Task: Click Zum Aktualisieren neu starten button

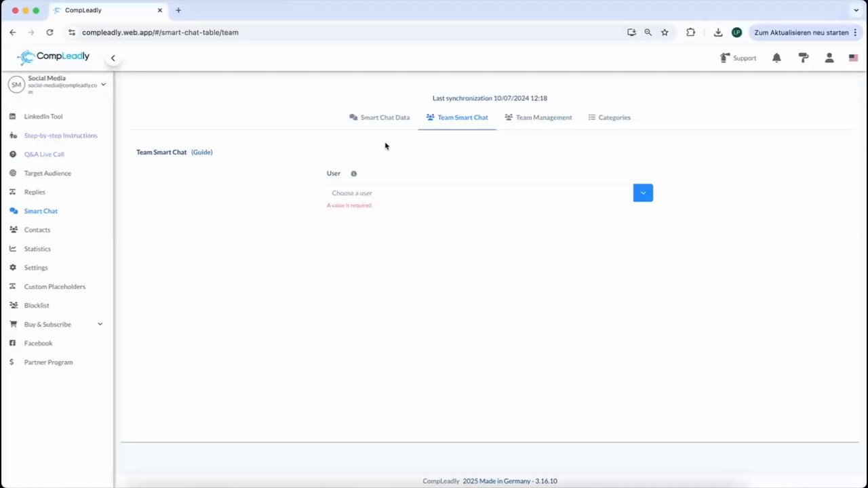Action: [806, 33]
